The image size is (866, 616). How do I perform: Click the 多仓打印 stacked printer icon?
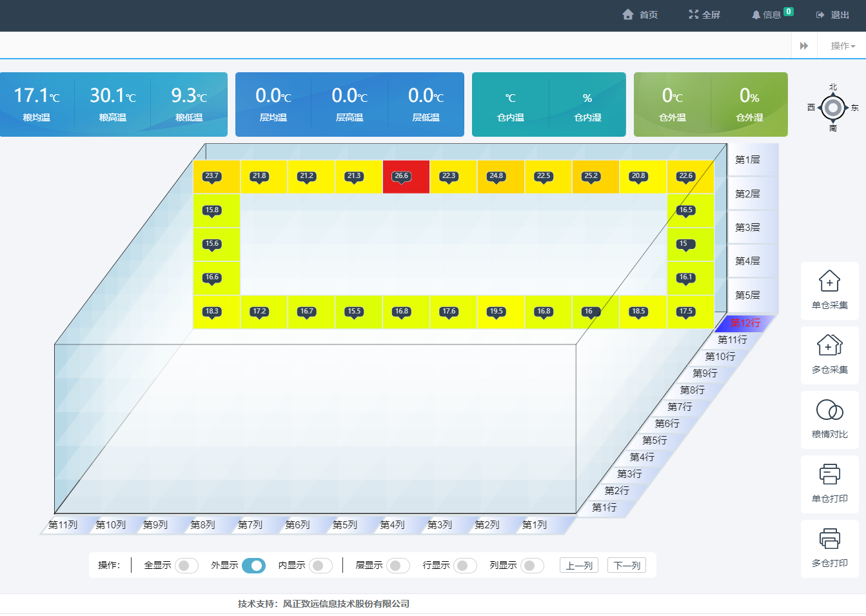click(x=829, y=539)
